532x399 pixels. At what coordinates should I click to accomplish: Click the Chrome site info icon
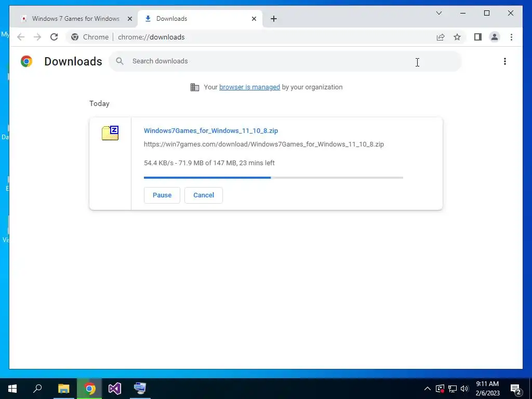75,37
